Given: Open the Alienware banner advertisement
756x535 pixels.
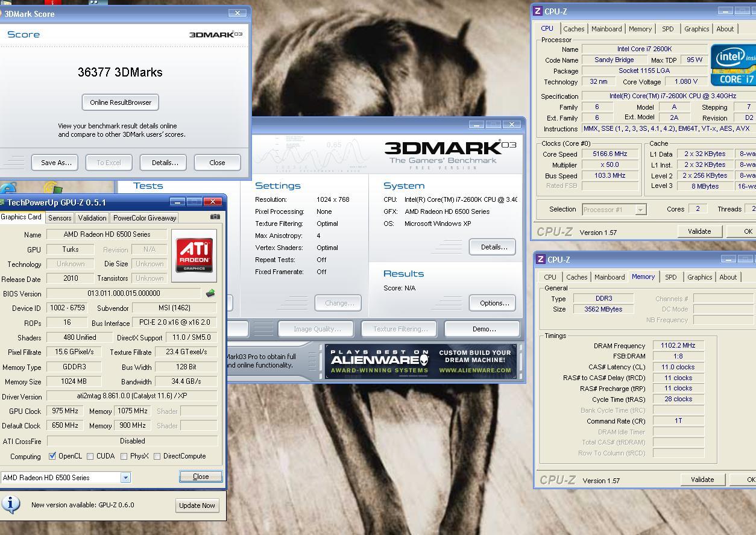Looking at the screenshot, I should 420,361.
